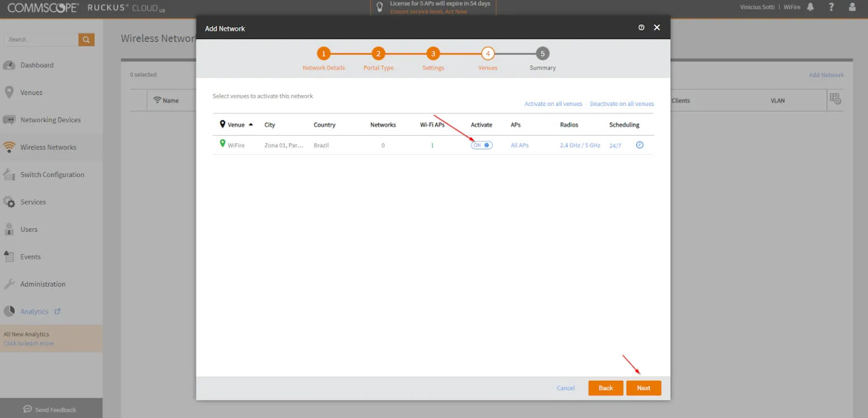Screen dimensions: 868x418
Task: Click the sidebar search magnifier button
Action: 86,40
